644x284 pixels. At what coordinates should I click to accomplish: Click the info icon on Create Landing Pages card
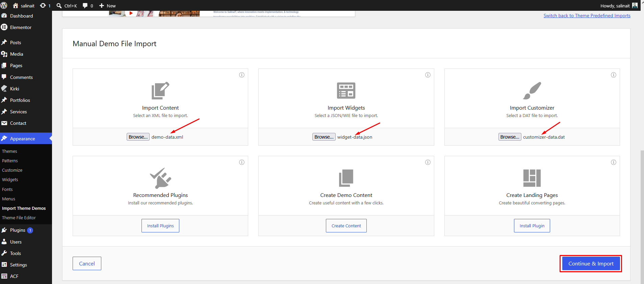tap(614, 162)
